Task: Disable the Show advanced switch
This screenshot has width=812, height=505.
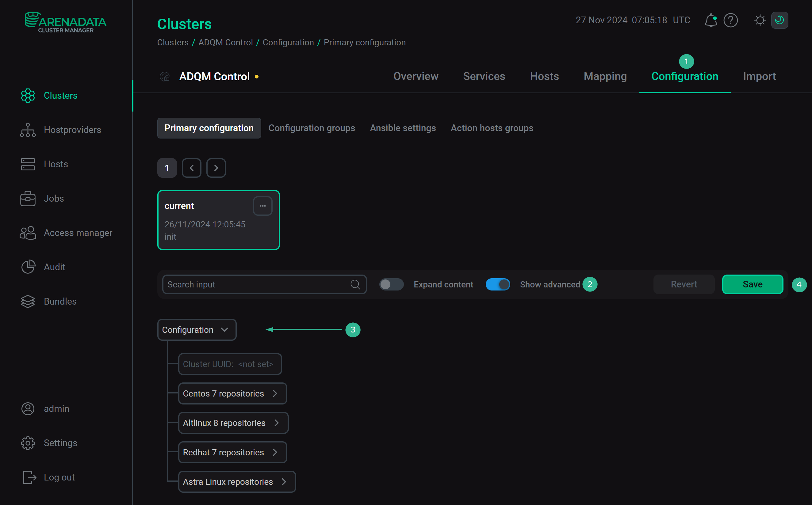Action: tap(498, 284)
